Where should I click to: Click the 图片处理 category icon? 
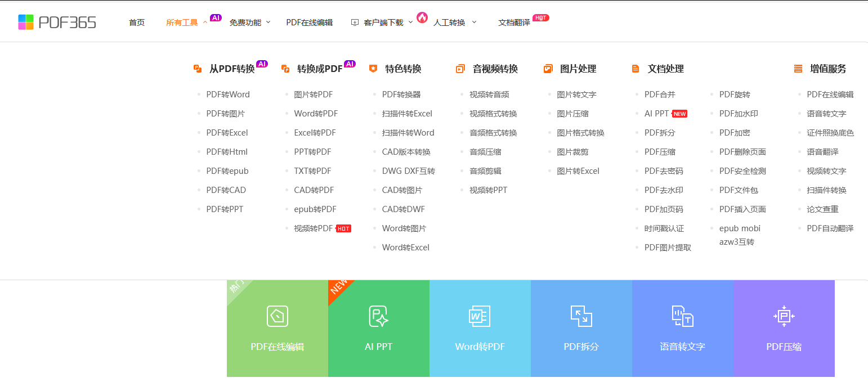coord(548,69)
